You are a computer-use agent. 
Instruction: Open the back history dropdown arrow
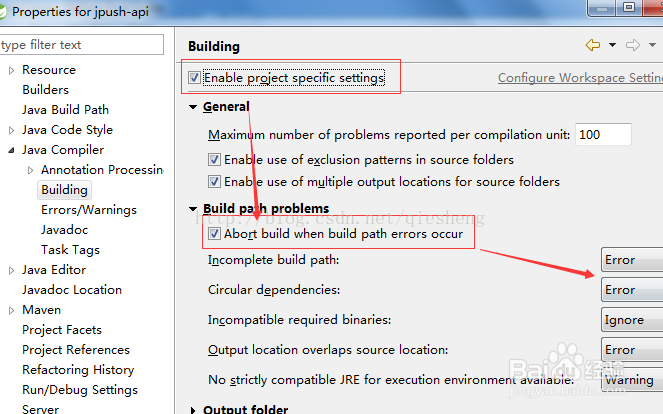(x=612, y=45)
